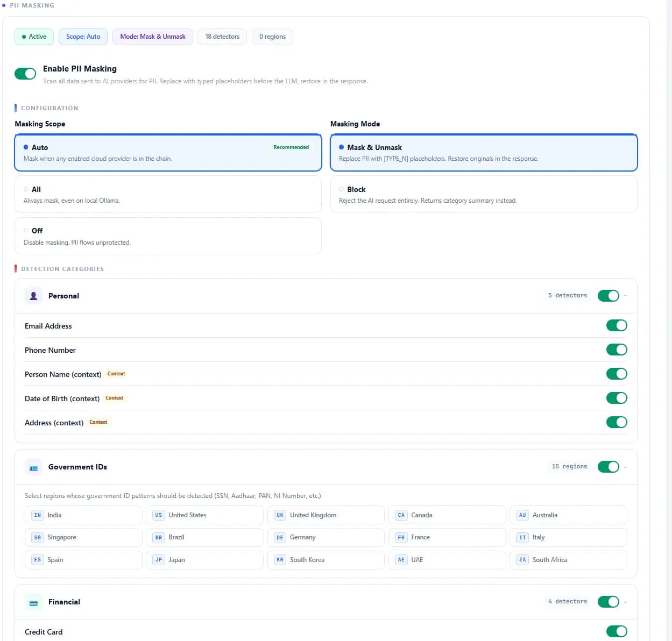Click the JP country code badge

[159, 560]
